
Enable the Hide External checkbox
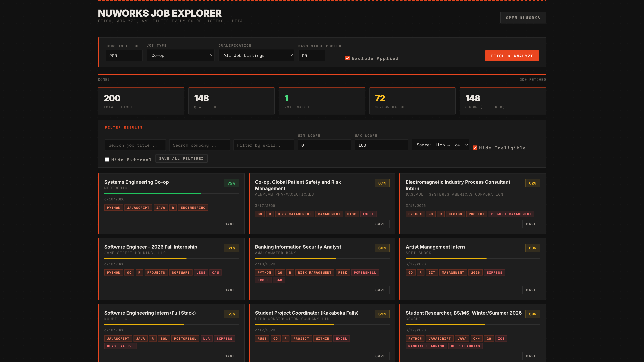tap(107, 159)
